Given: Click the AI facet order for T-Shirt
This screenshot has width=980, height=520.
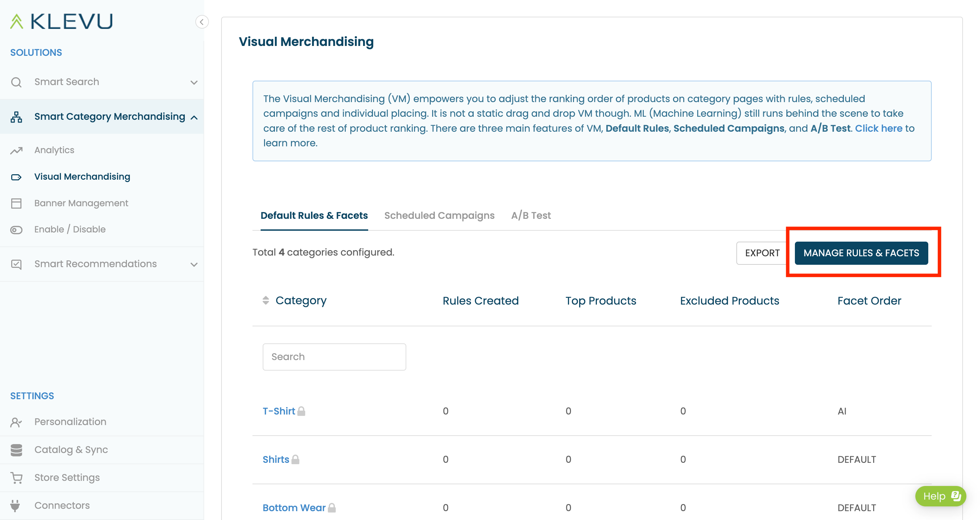Looking at the screenshot, I should tap(842, 411).
